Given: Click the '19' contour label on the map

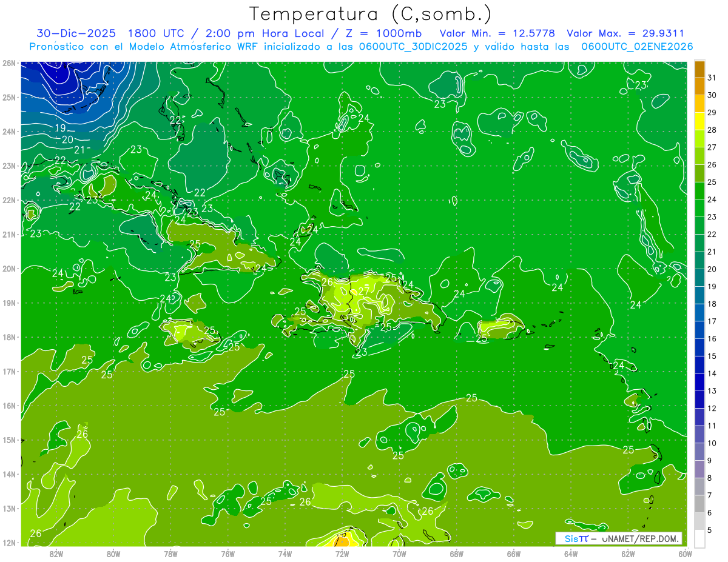Looking at the screenshot, I should [x=60, y=128].
